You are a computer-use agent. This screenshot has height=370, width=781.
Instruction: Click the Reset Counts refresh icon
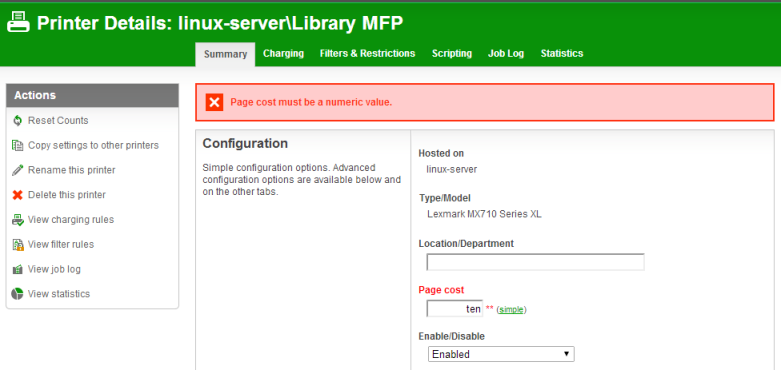point(17,121)
